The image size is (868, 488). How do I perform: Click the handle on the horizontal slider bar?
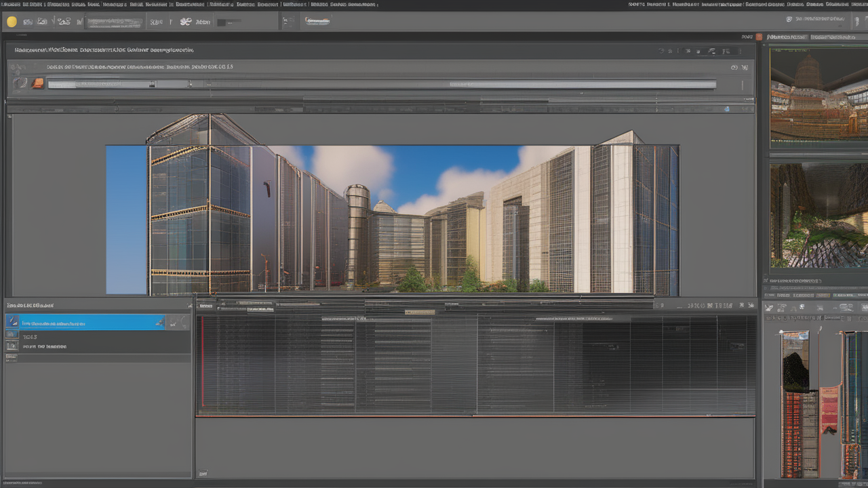pyautogui.click(x=153, y=84)
